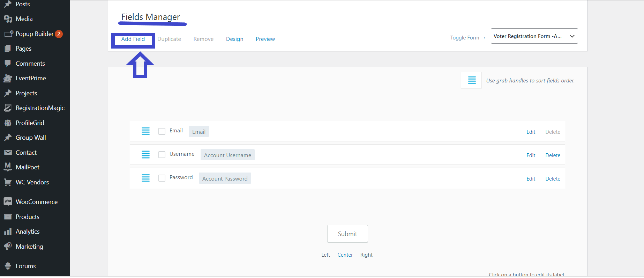Screen dimensions: 644x278
Task: Click the MailPoet icon in sidebar
Action: pyautogui.click(x=8, y=167)
